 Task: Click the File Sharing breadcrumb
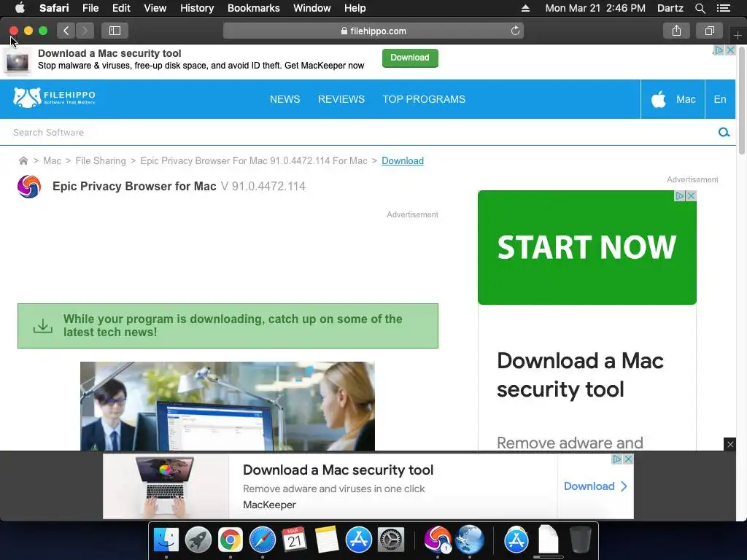[x=101, y=161]
